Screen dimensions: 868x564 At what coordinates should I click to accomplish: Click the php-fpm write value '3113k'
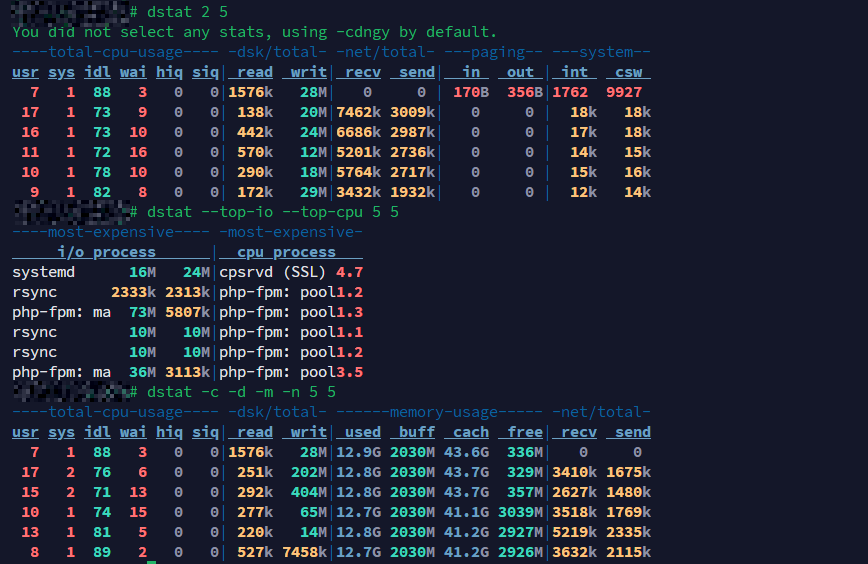pos(187,372)
